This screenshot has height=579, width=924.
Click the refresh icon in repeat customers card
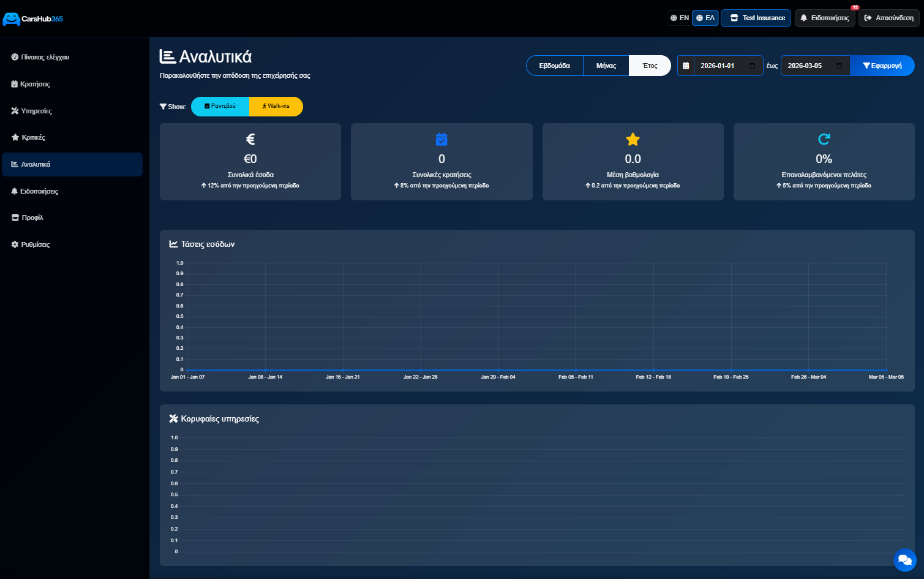coord(824,140)
